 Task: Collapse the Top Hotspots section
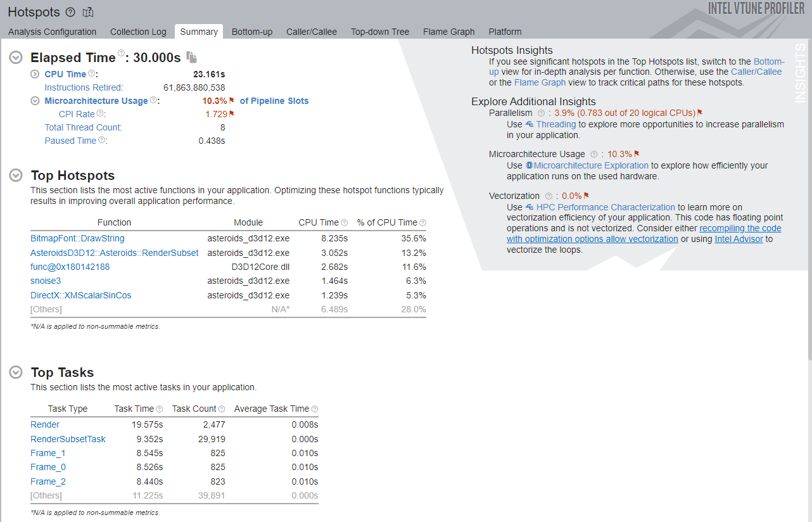coord(16,175)
